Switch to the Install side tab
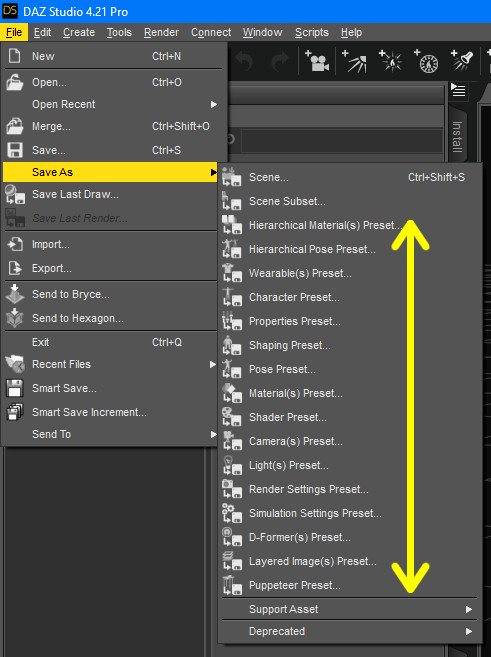Screen dimensions: 491x657 (x=457, y=137)
